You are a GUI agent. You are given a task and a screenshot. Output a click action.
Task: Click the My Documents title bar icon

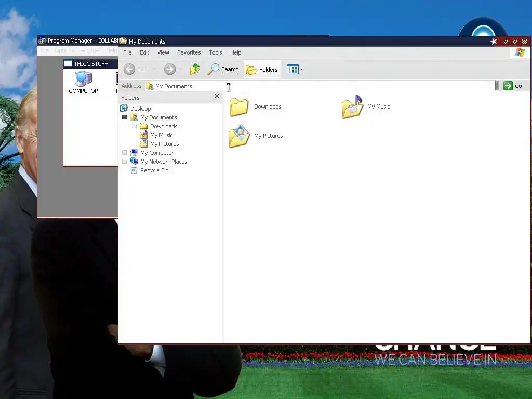[x=123, y=41]
